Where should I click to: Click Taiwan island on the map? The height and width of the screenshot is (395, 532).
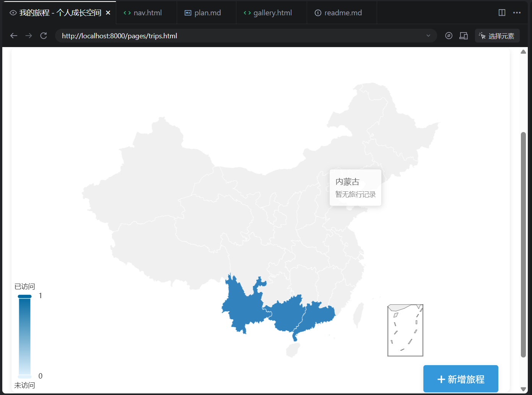pyautogui.click(x=358, y=315)
